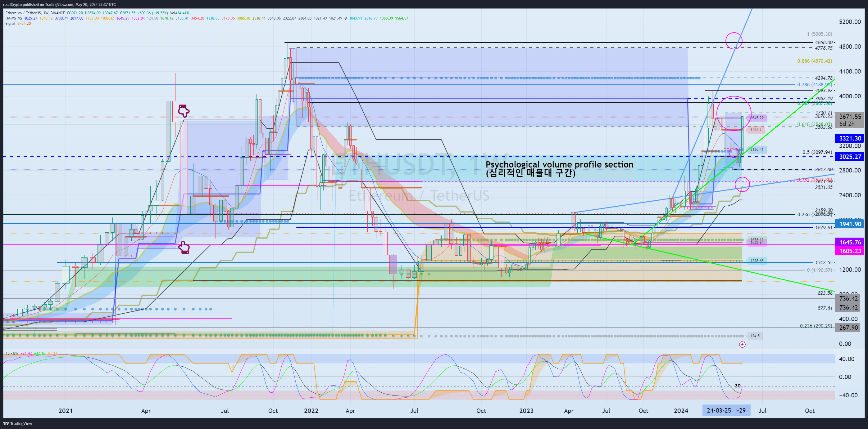Click the Fibonacci label 0.5 (3097.94)
Viewport: 868px width, 429px height.
(817, 152)
